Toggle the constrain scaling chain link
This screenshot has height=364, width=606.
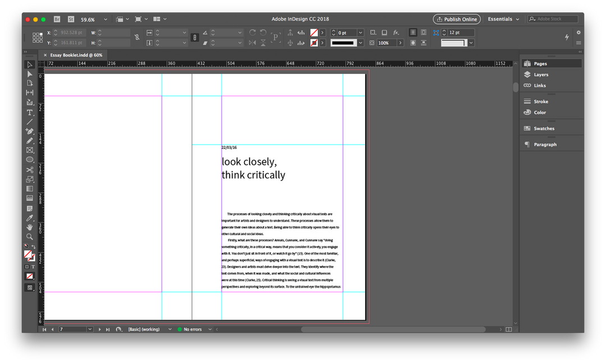(194, 38)
